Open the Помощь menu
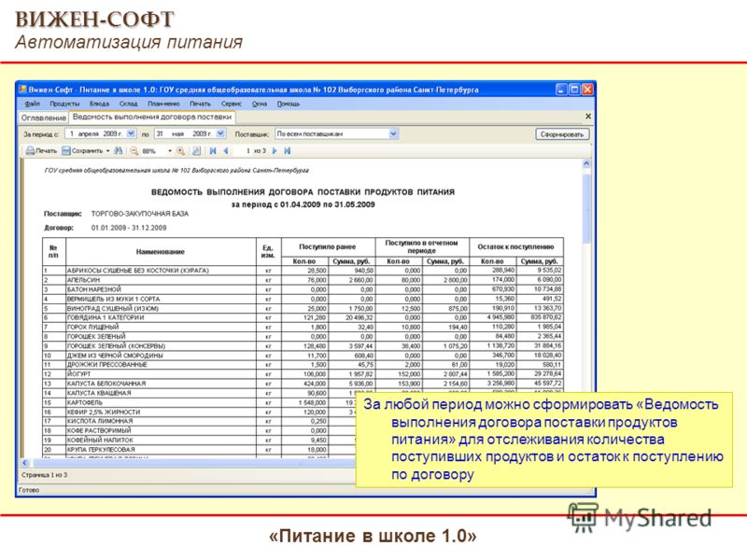This screenshot has width=747, height=560. coord(289,104)
